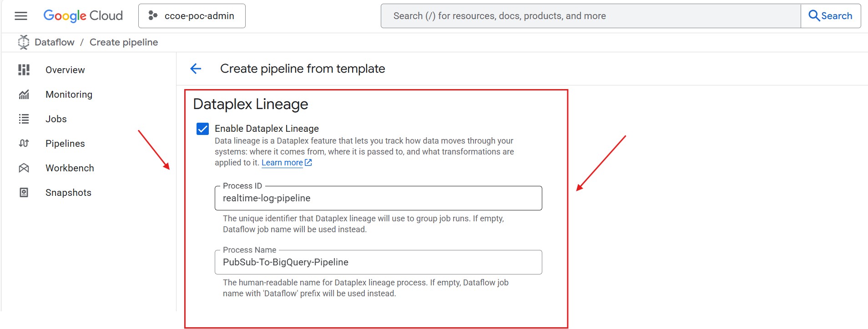Open the Learn more link
Screen dimensions: 868x329
tap(282, 163)
